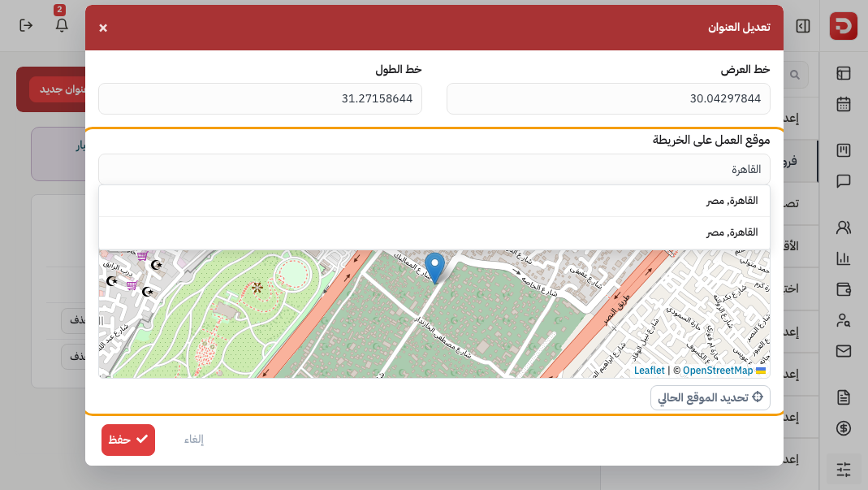Click the خط الطول longitude field

(260, 98)
